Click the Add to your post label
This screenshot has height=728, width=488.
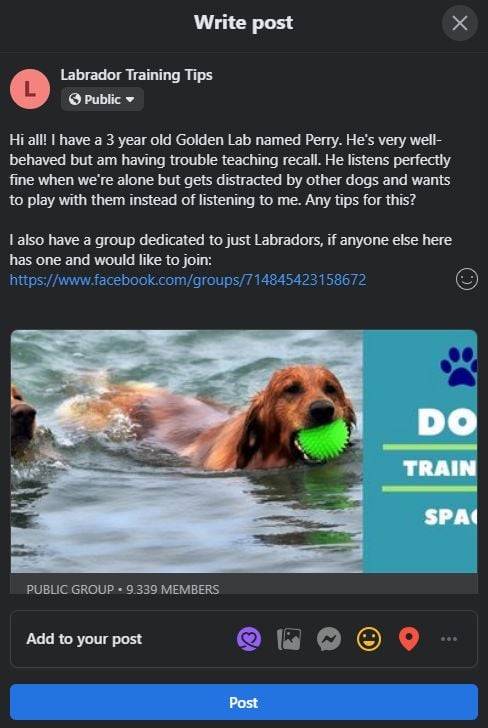(84, 639)
